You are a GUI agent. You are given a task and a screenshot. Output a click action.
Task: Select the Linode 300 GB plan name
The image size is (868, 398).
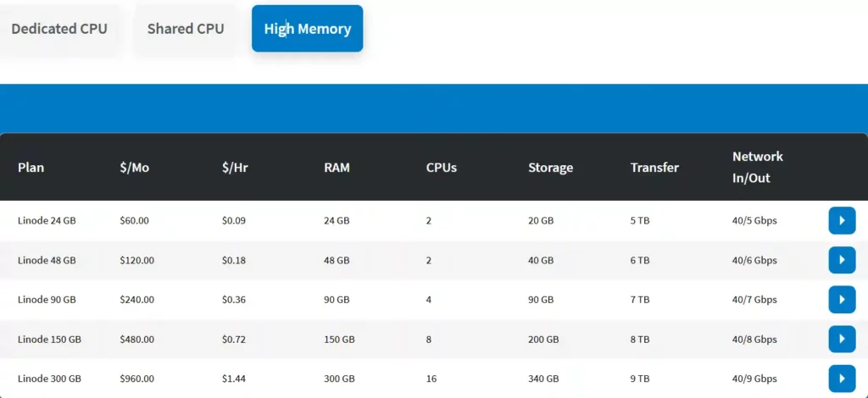tap(49, 379)
